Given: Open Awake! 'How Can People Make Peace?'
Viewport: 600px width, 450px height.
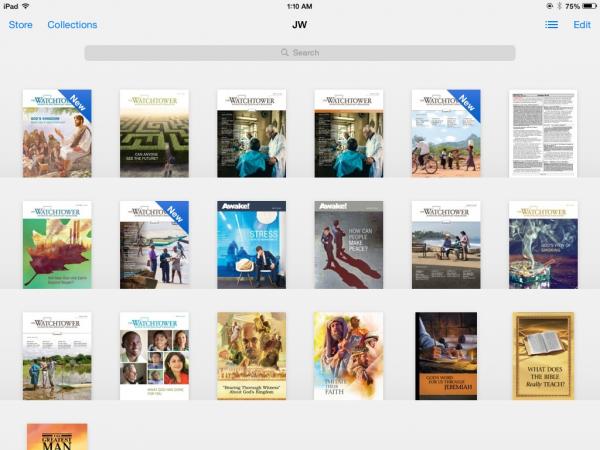Looking at the screenshot, I should [348, 245].
